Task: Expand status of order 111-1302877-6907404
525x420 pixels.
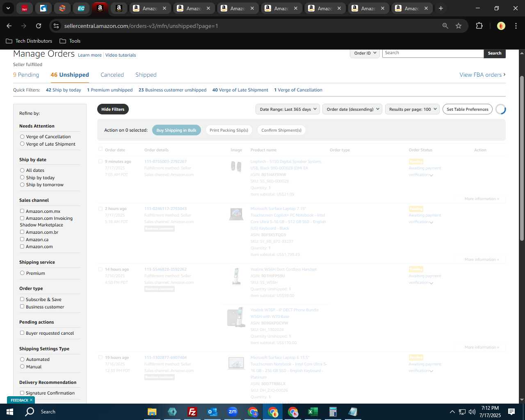Action: tap(431, 371)
